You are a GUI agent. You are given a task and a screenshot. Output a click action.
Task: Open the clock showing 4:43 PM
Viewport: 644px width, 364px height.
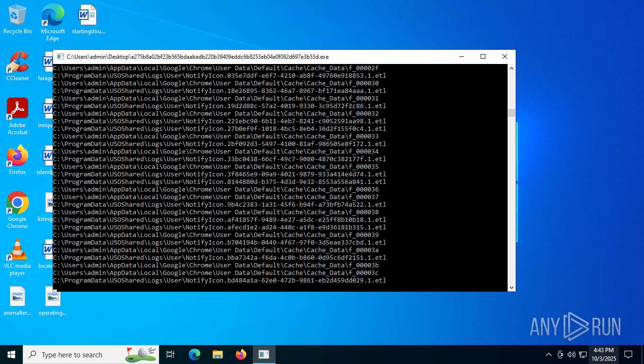pyautogui.click(x=603, y=355)
